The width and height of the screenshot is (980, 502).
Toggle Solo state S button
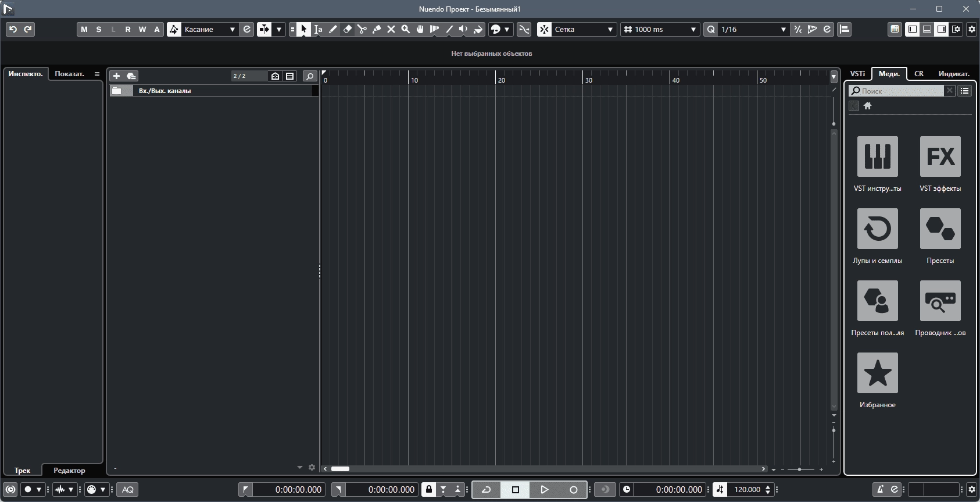coord(99,29)
